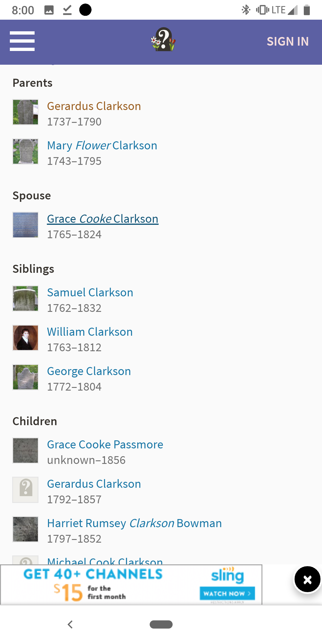Open William Clarkson's portrait thumbnail
The width and height of the screenshot is (322, 644).
[25, 338]
